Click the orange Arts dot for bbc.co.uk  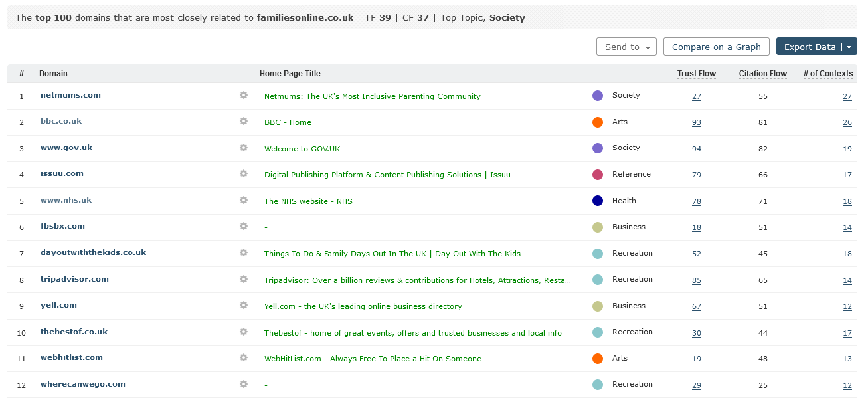(598, 122)
